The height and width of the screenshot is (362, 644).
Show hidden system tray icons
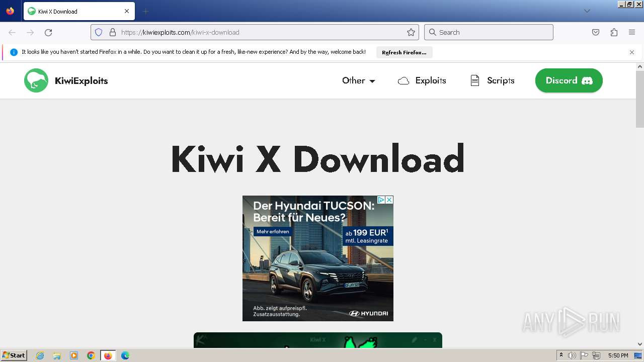(561, 355)
